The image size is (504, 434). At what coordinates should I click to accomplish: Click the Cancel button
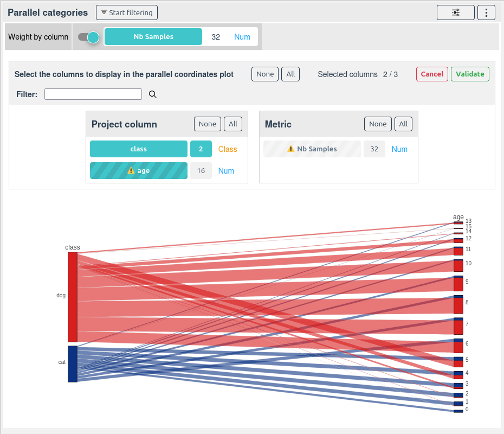click(x=432, y=74)
